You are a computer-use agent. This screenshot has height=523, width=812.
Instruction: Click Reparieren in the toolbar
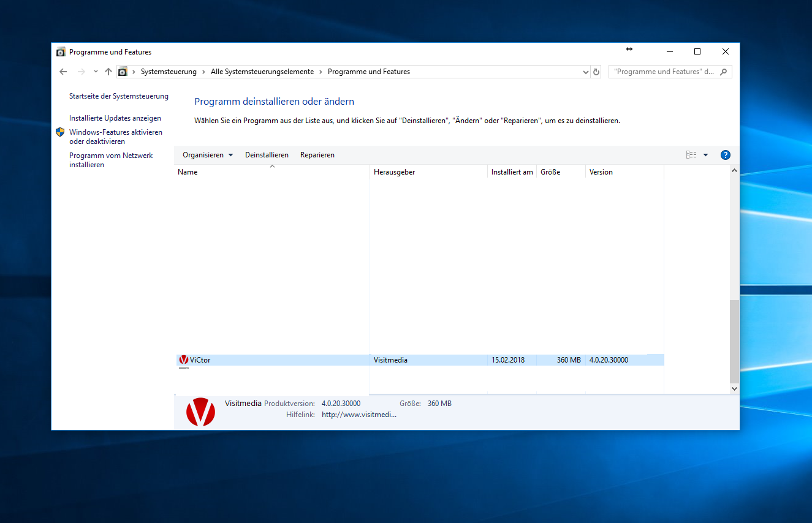point(317,155)
